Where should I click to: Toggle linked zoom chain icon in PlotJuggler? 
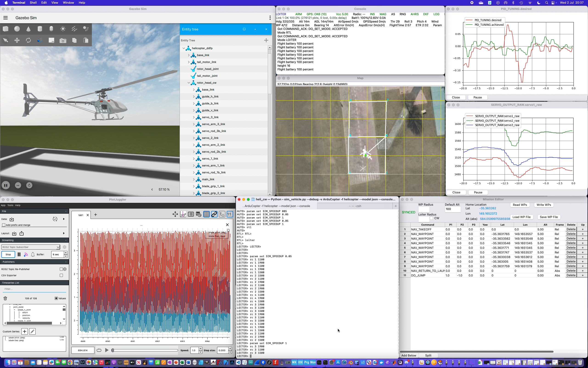pos(214,214)
